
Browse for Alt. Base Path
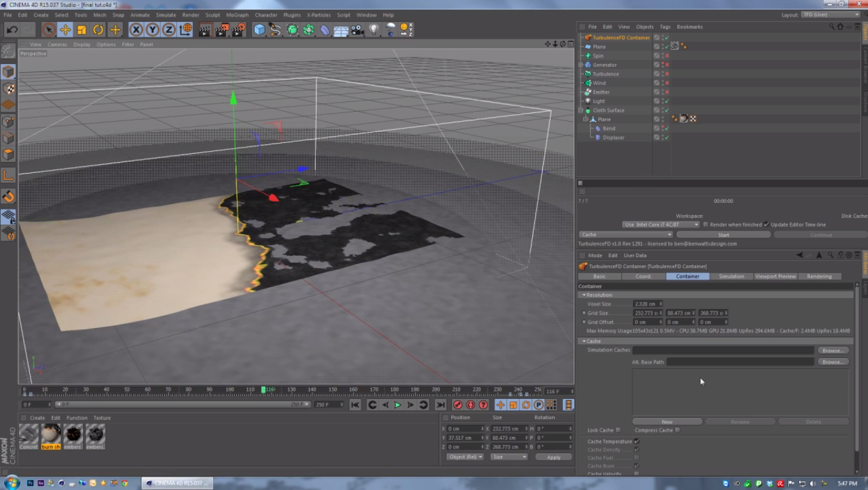(x=833, y=362)
